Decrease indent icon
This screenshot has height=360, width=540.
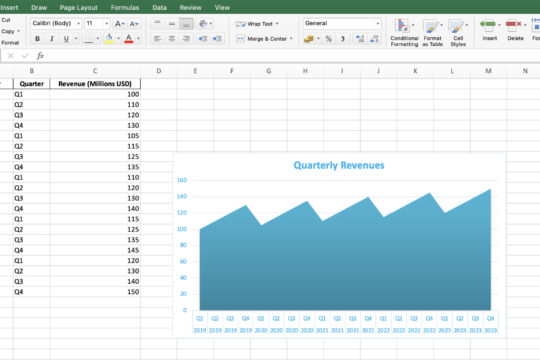pyautogui.click(x=203, y=39)
